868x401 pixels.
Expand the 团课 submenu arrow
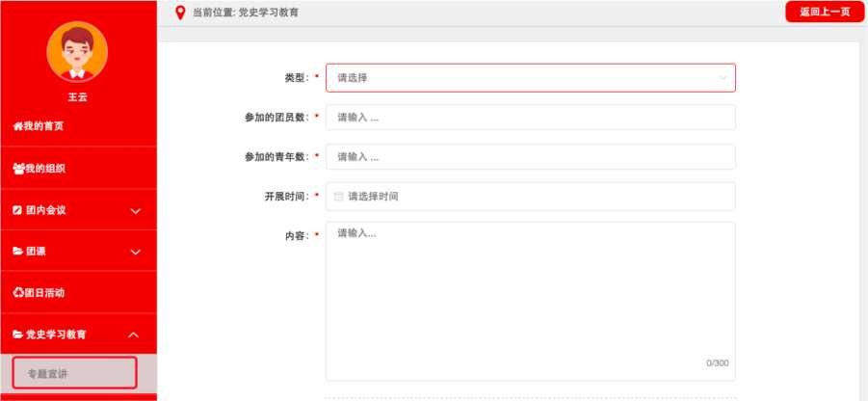click(135, 253)
